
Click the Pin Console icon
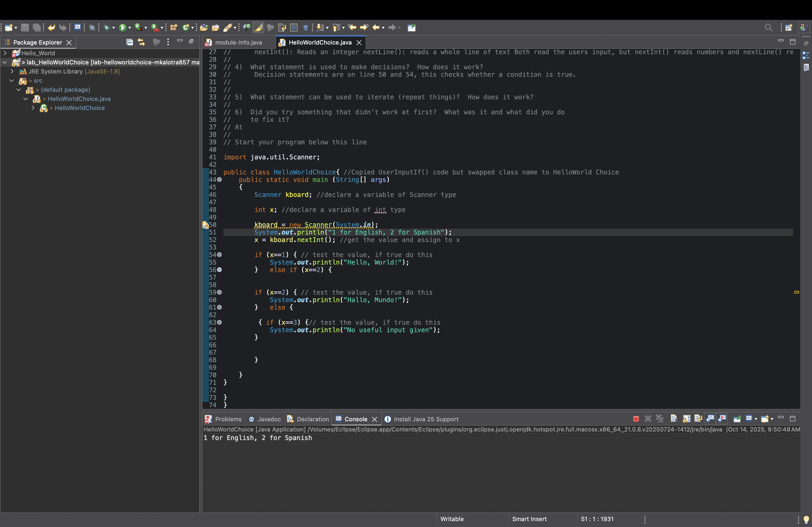point(737,419)
